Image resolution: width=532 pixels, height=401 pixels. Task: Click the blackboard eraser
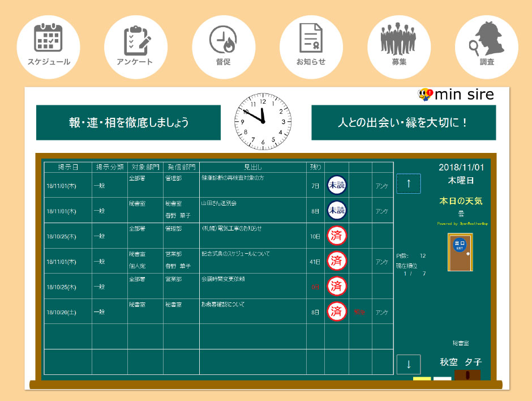point(467,375)
